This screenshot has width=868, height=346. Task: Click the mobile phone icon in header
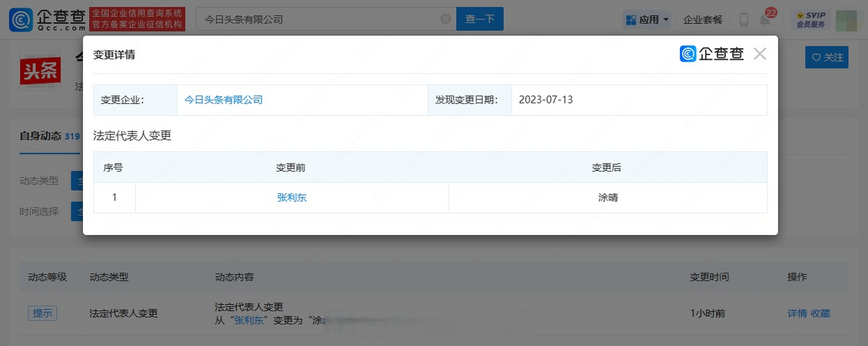click(x=744, y=19)
